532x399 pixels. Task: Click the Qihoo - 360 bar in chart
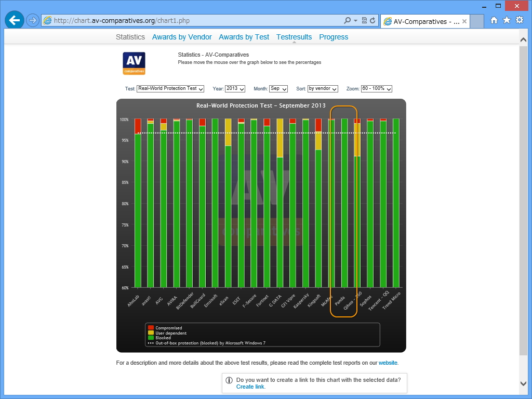pyautogui.click(x=357, y=203)
